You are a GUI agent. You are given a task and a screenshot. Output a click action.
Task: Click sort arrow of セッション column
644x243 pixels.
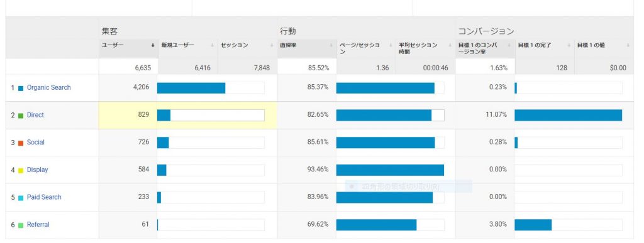(x=272, y=45)
